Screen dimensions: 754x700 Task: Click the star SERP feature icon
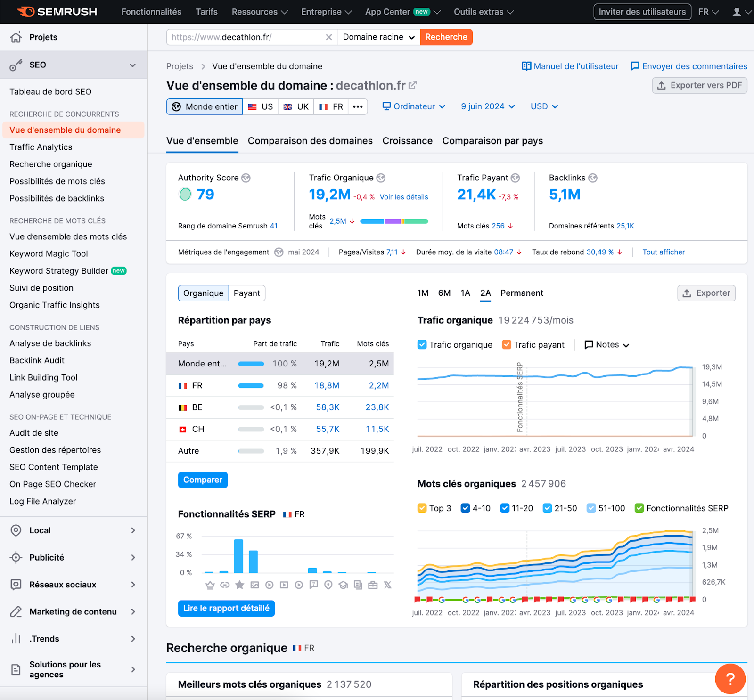click(x=240, y=585)
